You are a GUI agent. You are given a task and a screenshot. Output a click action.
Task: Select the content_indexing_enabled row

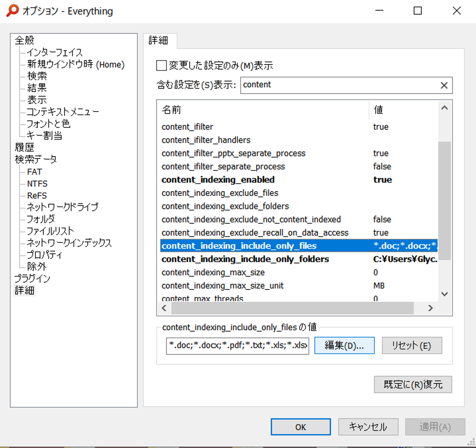[299, 180]
